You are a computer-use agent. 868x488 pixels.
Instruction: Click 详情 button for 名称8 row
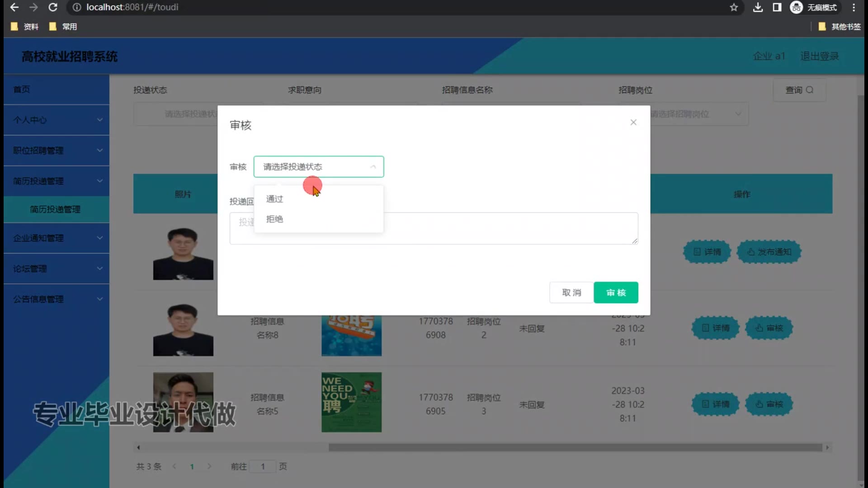pyautogui.click(x=716, y=328)
